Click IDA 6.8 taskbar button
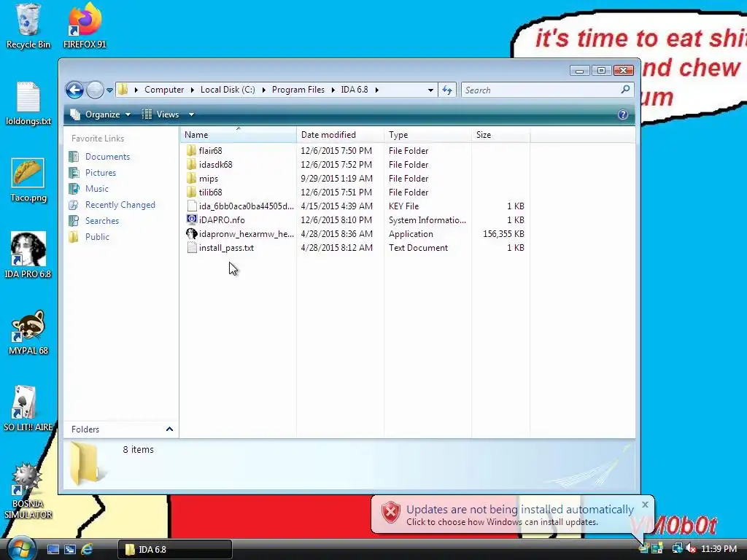This screenshot has height=560, width=747. point(175,549)
